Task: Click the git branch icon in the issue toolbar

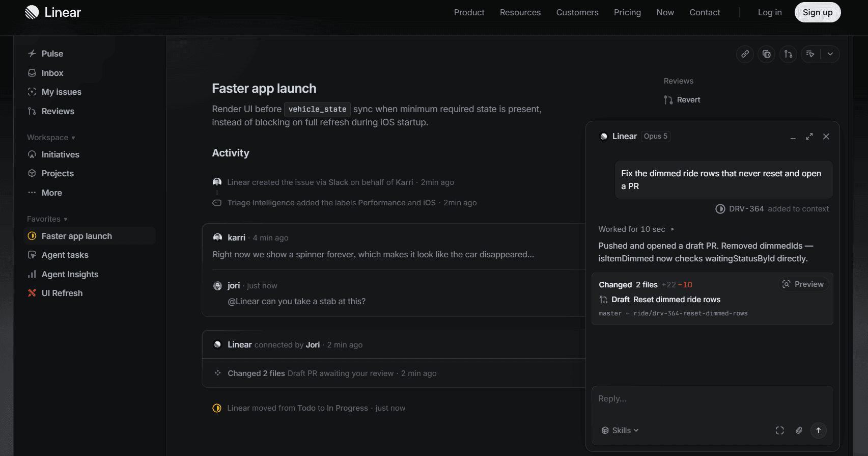Action: pyautogui.click(x=788, y=54)
